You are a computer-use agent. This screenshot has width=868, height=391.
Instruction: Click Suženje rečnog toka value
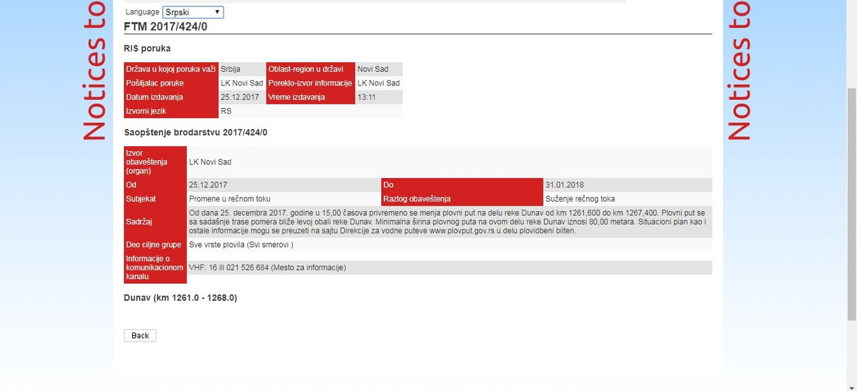[x=580, y=199]
